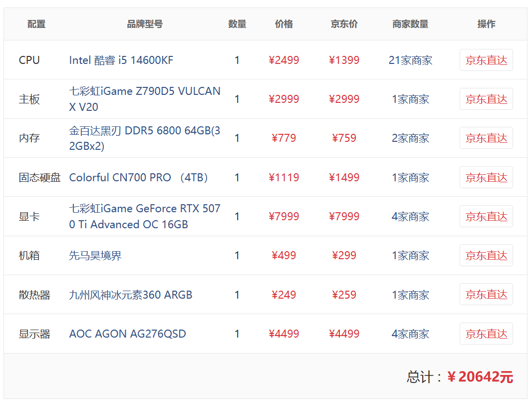Click 京东直达 button for the 内存 row
532x405 pixels.
pos(486,138)
